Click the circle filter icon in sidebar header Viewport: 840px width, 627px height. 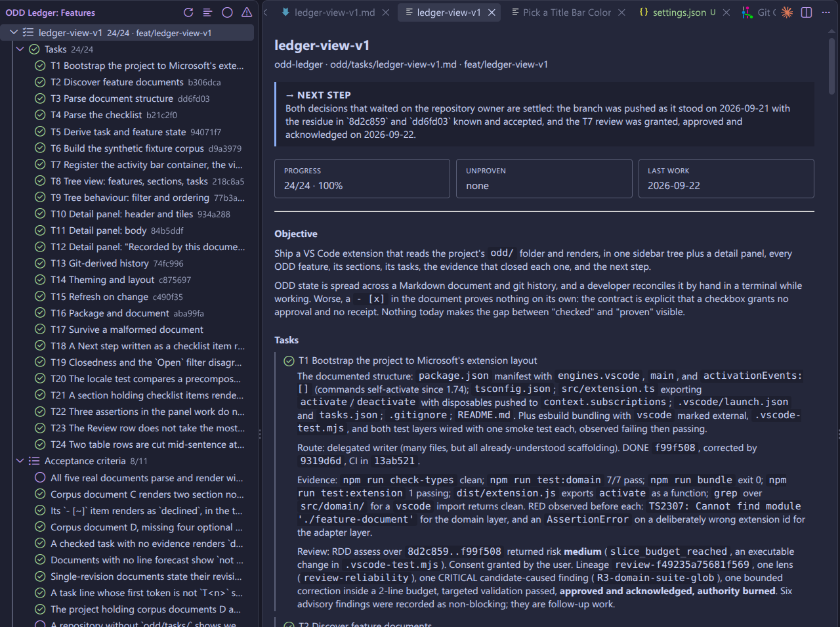pos(227,12)
